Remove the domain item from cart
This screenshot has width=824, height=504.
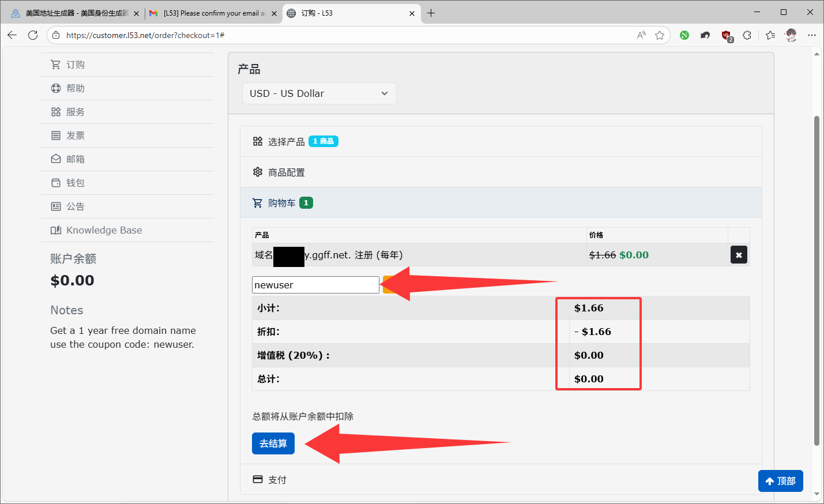click(739, 255)
